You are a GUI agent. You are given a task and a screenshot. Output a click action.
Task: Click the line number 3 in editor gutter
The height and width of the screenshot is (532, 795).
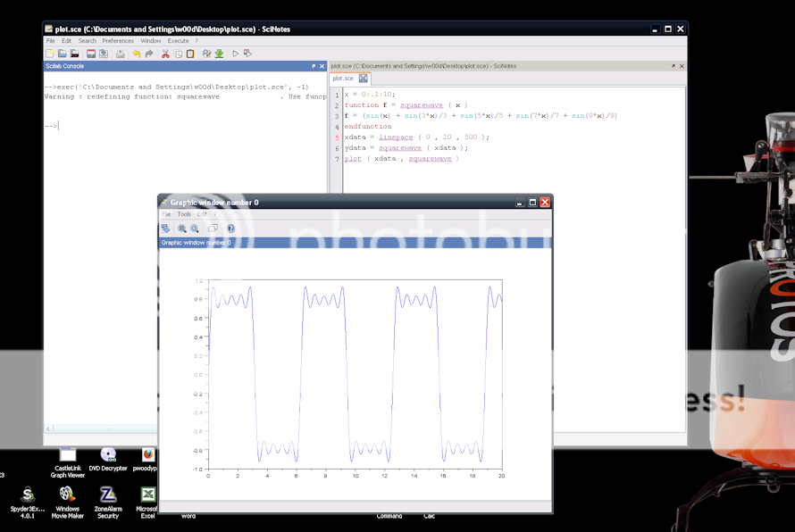337,116
